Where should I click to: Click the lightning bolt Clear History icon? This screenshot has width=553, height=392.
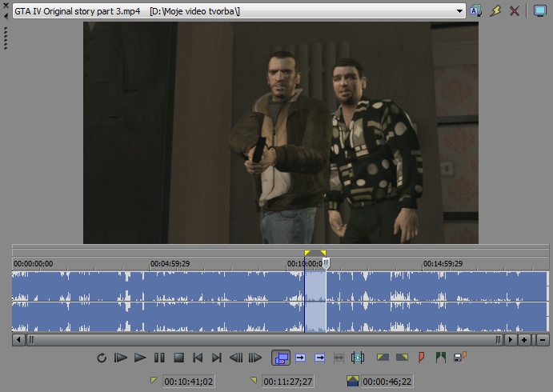495,11
